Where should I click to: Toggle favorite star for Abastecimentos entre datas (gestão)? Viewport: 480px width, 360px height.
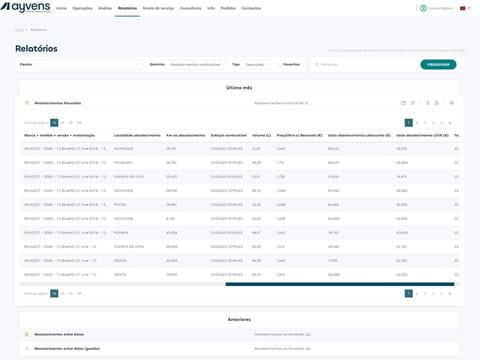[27, 349]
